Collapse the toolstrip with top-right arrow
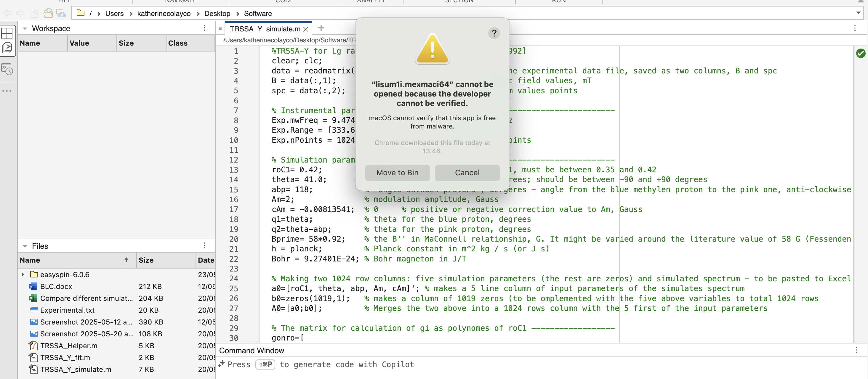This screenshot has height=379, width=868. (860, 1)
